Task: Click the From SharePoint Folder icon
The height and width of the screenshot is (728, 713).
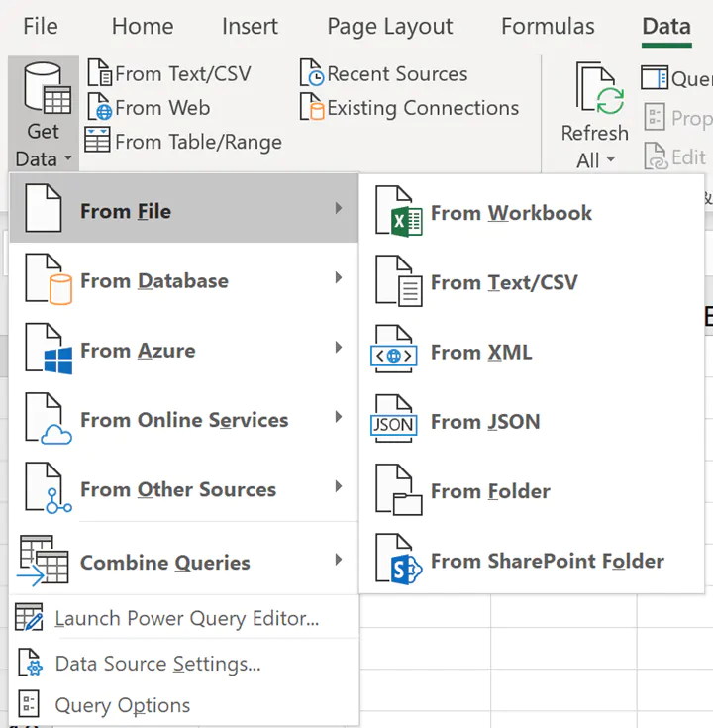Action: coord(399,560)
